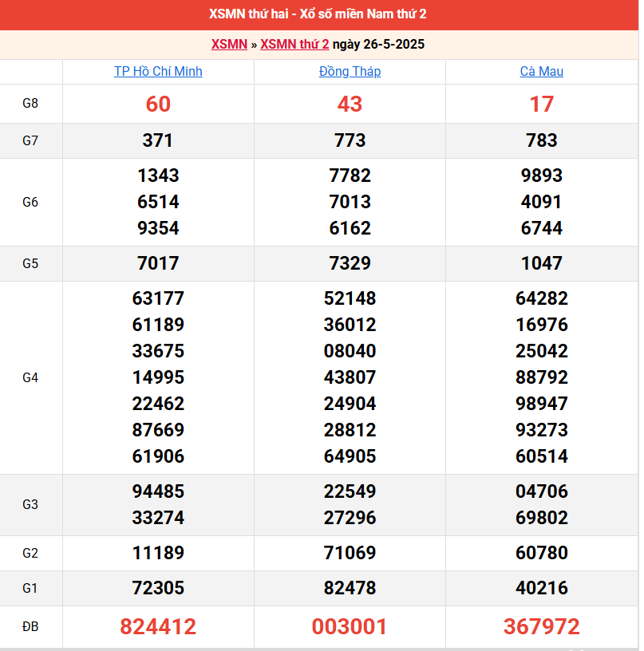Select Đồng Tháp jackpot 003001
The image size is (644, 651).
click(350, 626)
